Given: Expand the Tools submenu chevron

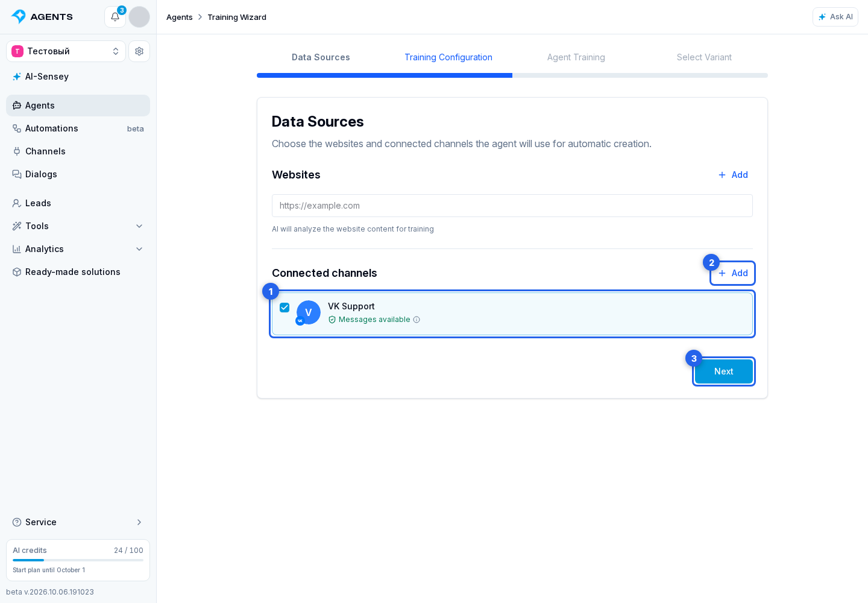Looking at the screenshot, I should pyautogui.click(x=139, y=226).
